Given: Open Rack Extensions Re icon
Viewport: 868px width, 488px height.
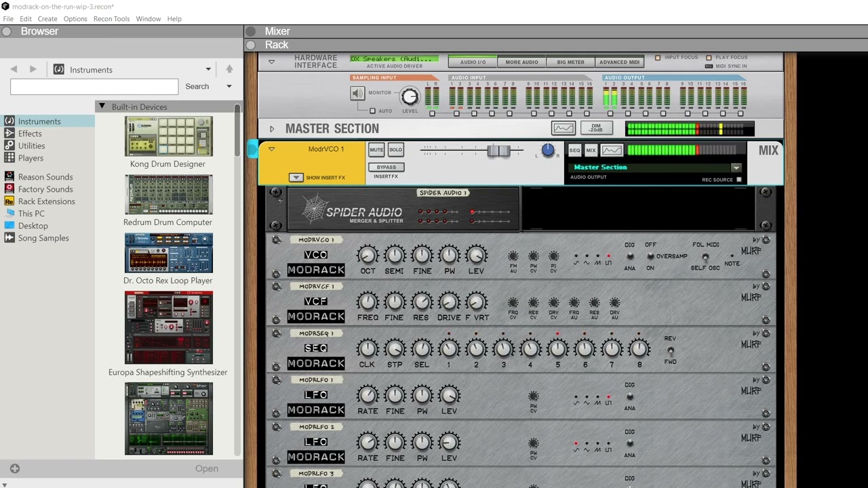Looking at the screenshot, I should tap(9, 201).
